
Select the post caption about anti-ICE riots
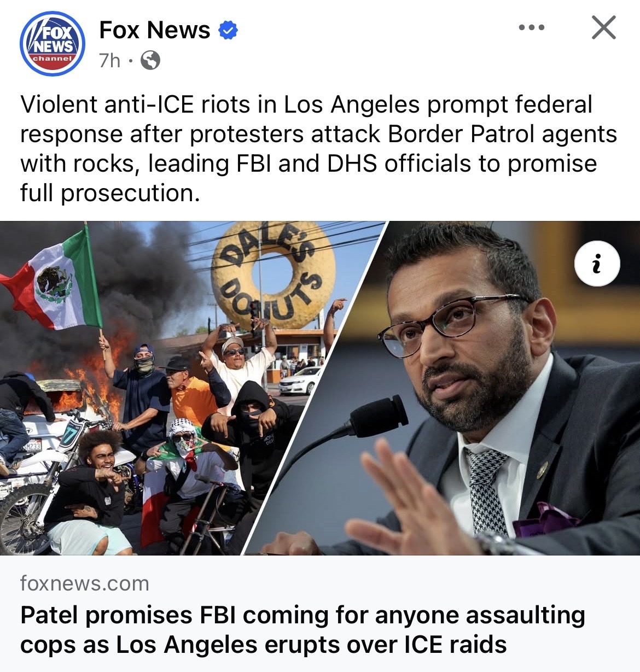tap(319, 148)
